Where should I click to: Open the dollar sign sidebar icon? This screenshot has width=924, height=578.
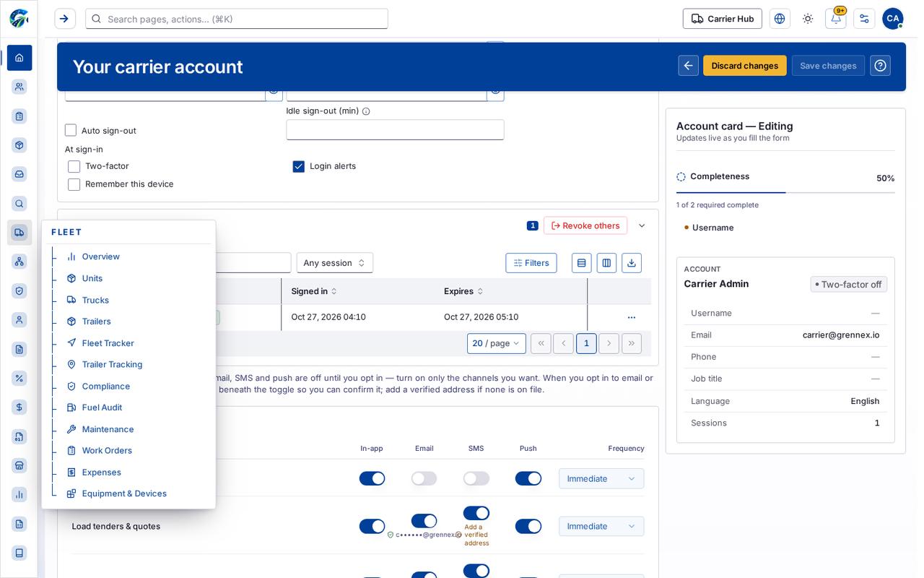[19, 407]
